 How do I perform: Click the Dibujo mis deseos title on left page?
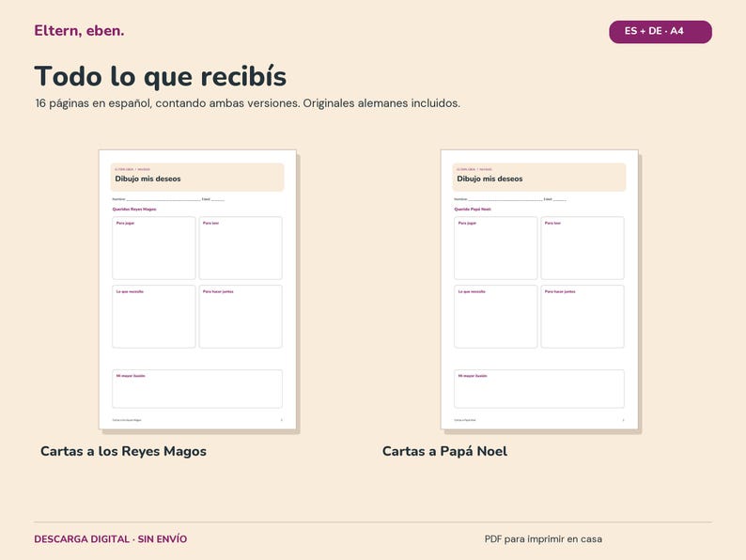[x=148, y=179]
